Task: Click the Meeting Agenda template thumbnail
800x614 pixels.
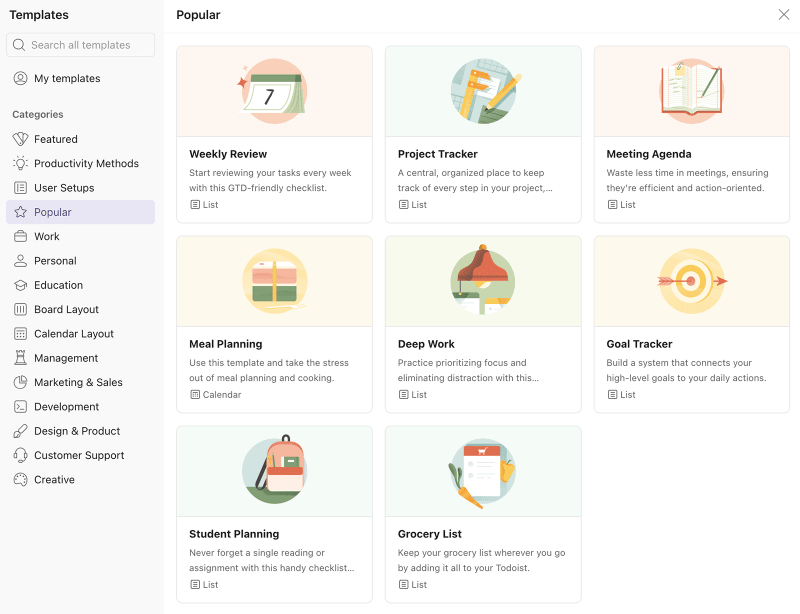Action: coord(691,91)
